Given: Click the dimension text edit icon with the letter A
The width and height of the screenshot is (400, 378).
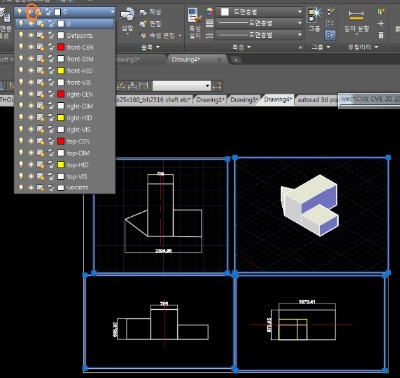Looking at the screenshot, I should click(132, 86).
